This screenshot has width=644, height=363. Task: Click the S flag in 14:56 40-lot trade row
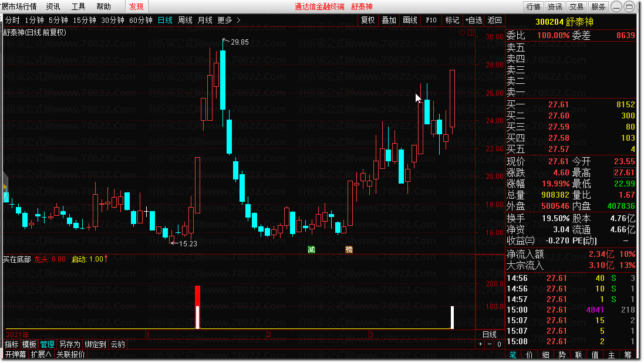pyautogui.click(x=613, y=278)
